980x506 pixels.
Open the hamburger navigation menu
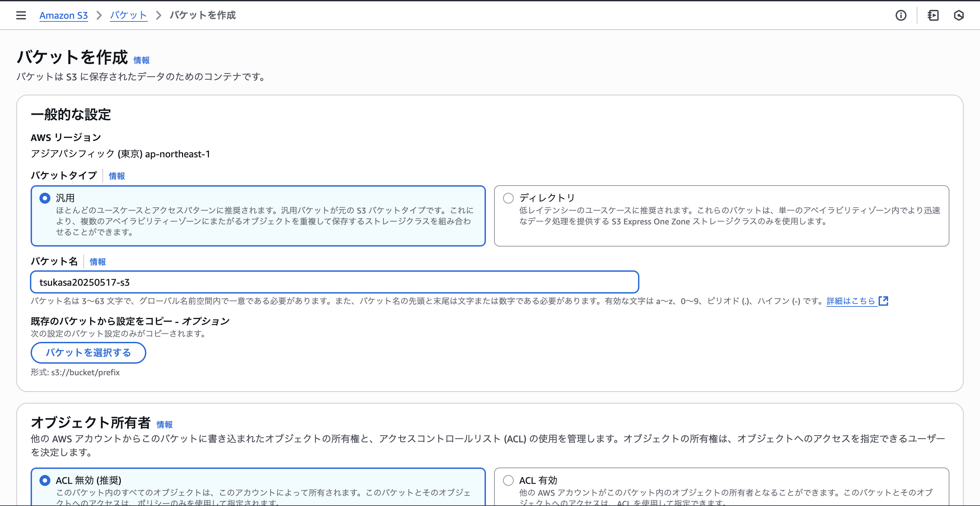point(21,15)
